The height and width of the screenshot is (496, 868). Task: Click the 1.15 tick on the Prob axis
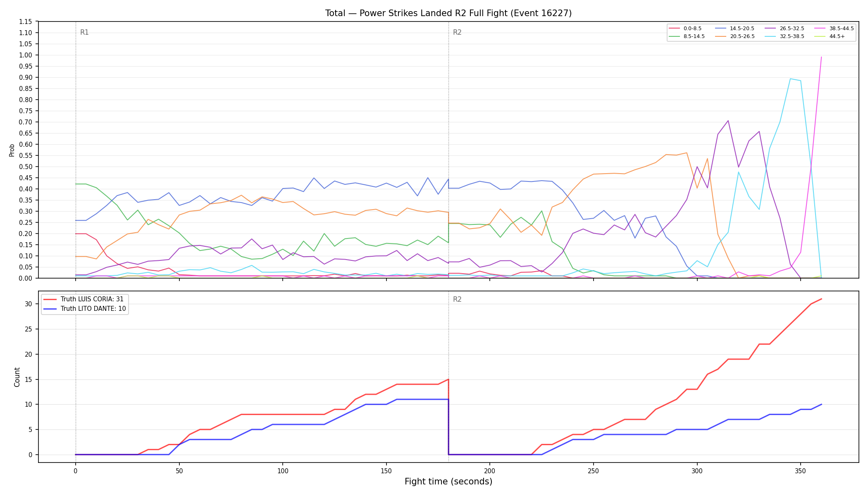click(x=26, y=21)
